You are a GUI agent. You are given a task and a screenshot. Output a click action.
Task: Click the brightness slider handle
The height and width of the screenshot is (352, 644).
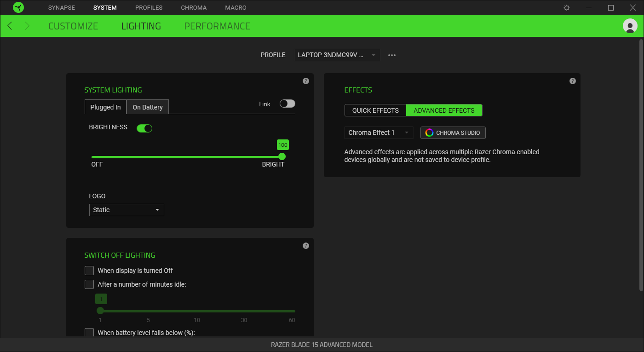click(282, 156)
